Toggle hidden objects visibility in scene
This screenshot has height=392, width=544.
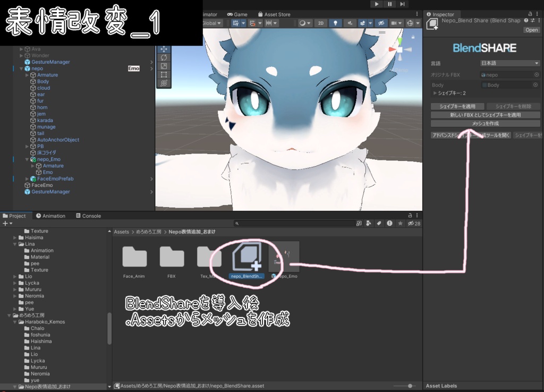pos(381,23)
